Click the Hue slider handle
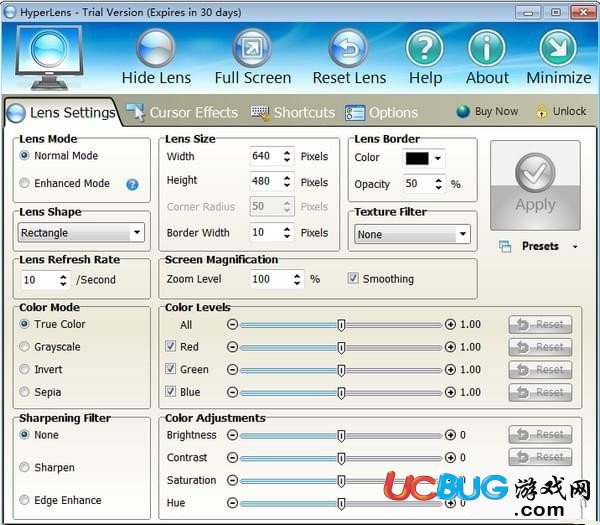Screen dimensions: 600x525 coord(341,504)
